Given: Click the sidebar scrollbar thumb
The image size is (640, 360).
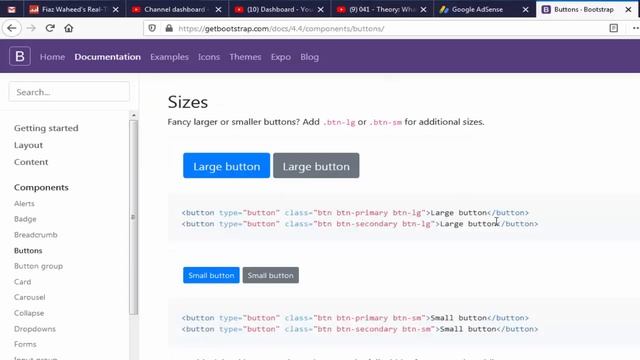Looking at the screenshot, I should tap(133, 217).
